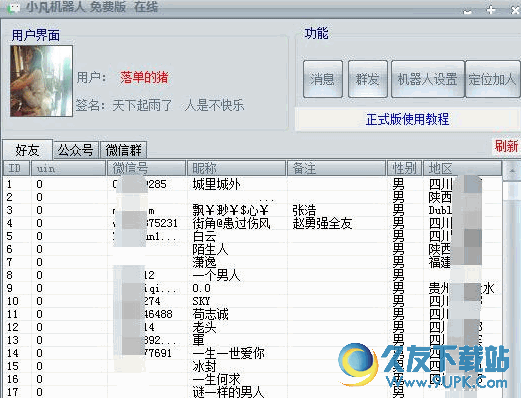The height and width of the screenshot is (398, 521).
Task: Select the friend named 苟志诚
Action: tap(210, 314)
